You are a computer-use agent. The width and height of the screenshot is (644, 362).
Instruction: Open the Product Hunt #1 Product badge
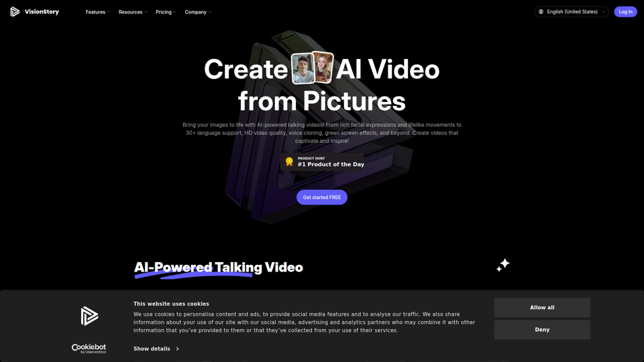(x=322, y=162)
